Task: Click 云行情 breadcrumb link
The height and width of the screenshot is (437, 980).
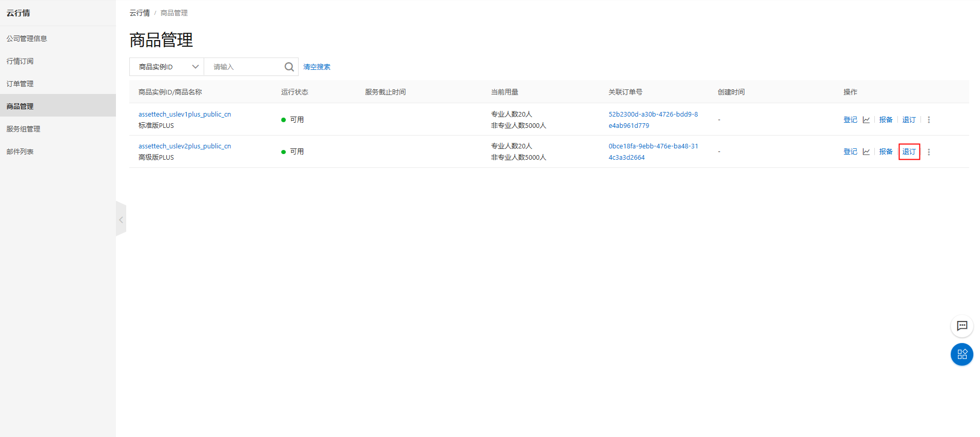Action: [x=140, y=13]
